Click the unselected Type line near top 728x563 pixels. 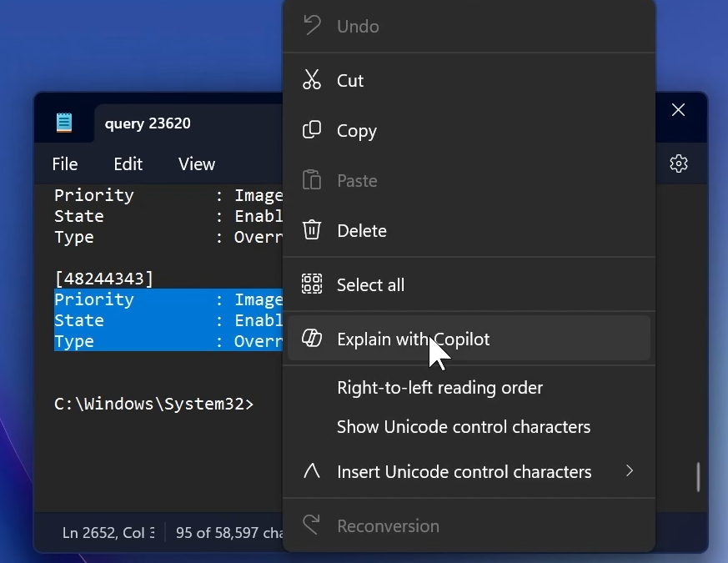168,237
